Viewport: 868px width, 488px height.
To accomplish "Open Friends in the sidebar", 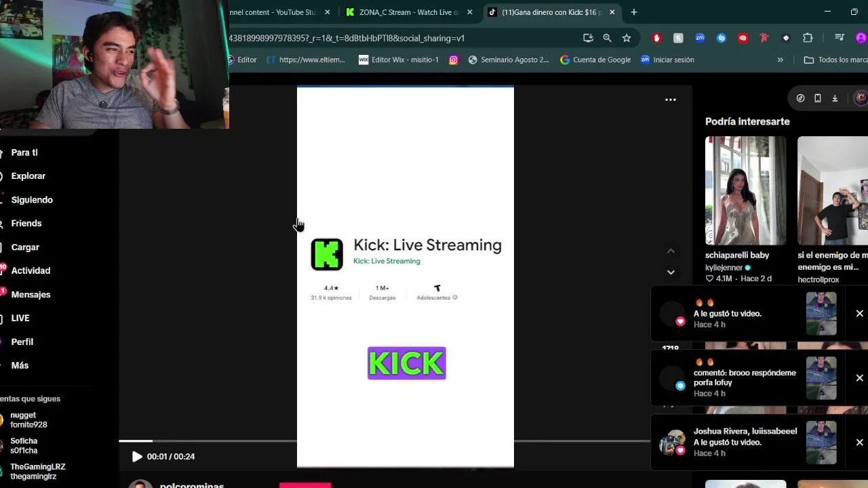I will (26, 224).
